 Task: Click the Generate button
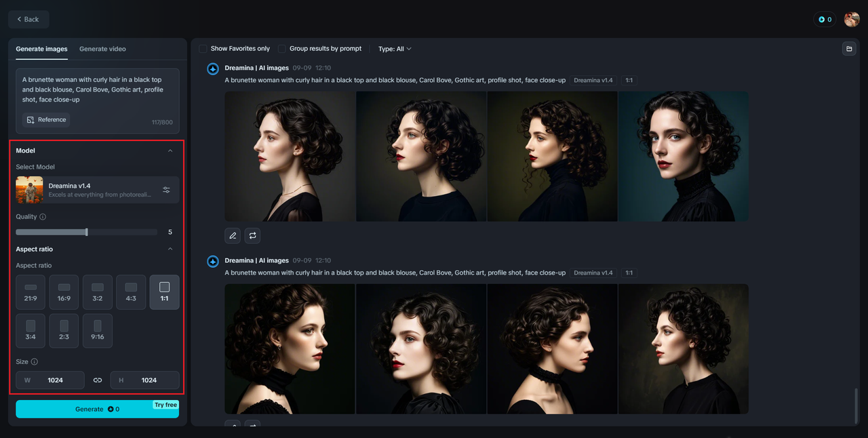[x=98, y=409]
